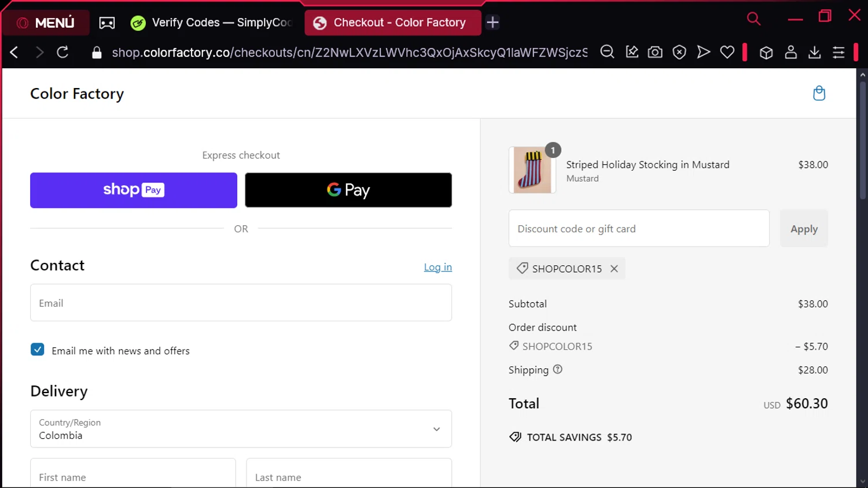
Task: Remove the SHOPCOLOR15 discount code
Action: pyautogui.click(x=614, y=269)
